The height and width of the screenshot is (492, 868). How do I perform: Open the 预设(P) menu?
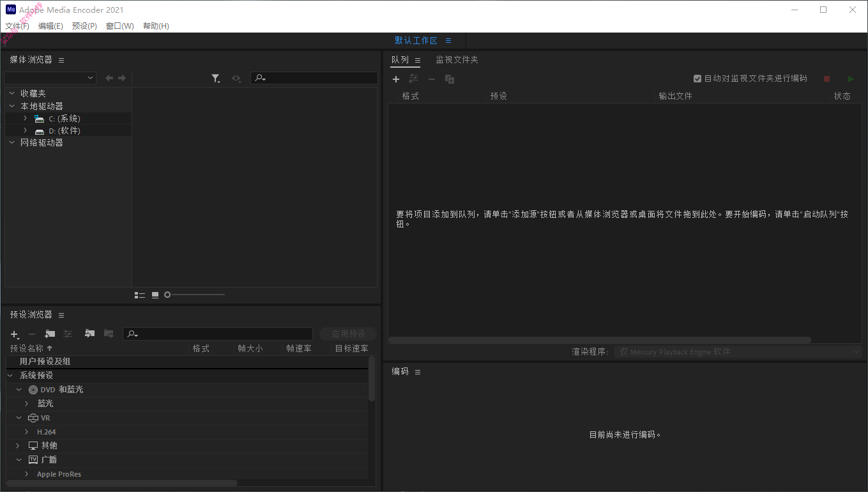point(84,26)
